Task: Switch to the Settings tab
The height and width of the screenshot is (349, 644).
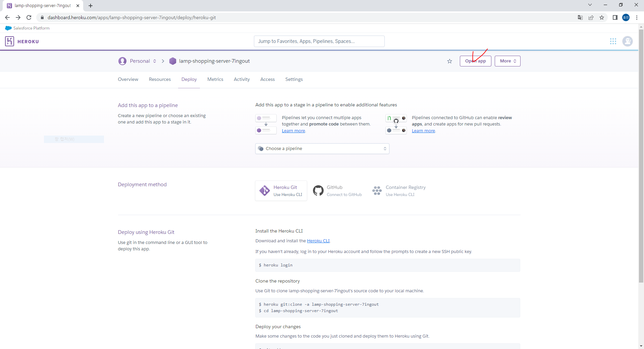Action: pyautogui.click(x=294, y=79)
